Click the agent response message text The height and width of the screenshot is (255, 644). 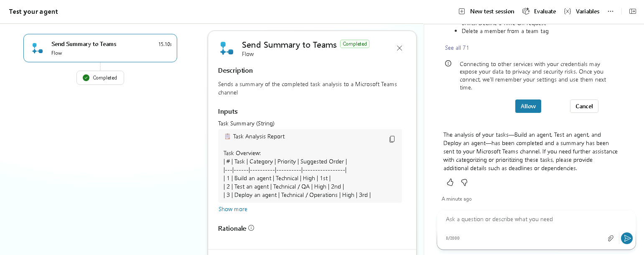coord(530,151)
